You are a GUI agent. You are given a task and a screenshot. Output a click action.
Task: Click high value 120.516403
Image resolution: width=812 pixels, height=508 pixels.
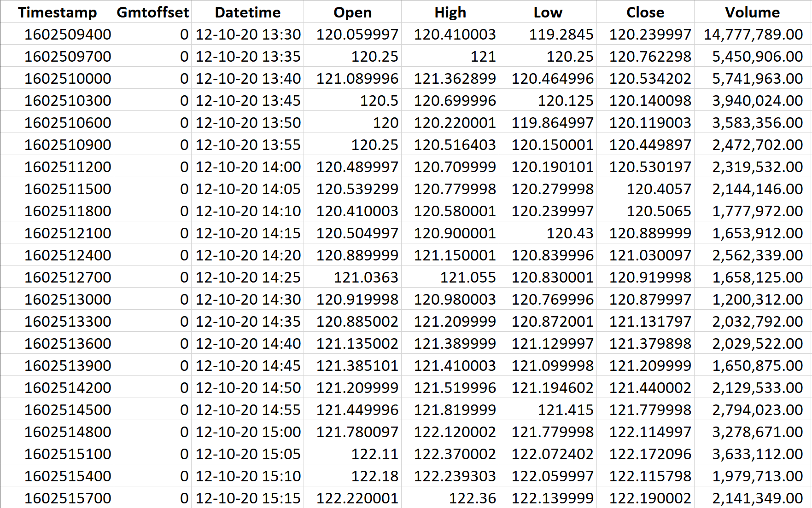point(450,144)
